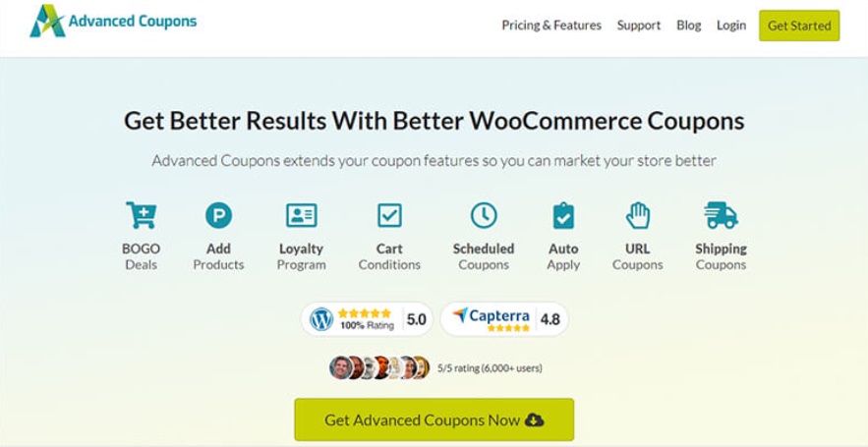This screenshot has width=868, height=447.
Task: Click the URL Coupons hand icon
Action: pyautogui.click(x=638, y=215)
